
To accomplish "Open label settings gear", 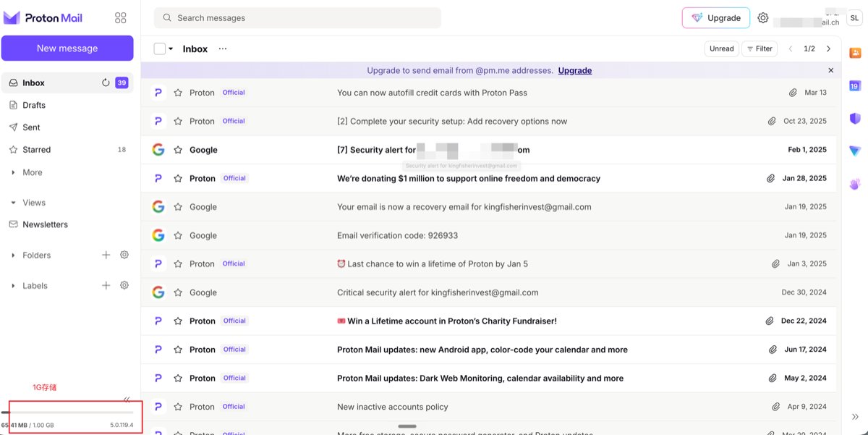I will coord(124,285).
